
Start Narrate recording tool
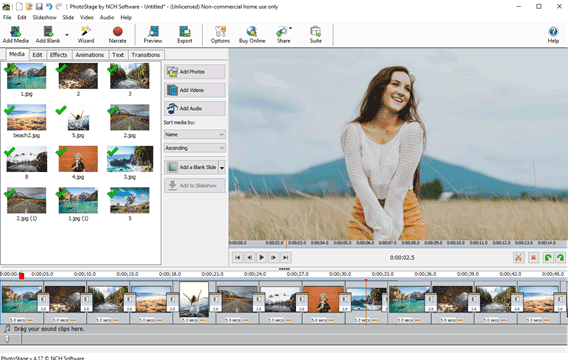117,35
